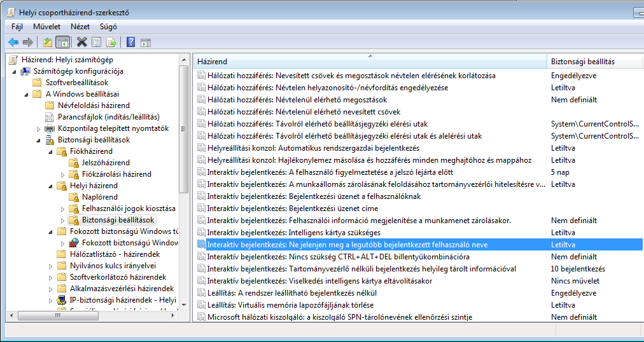Click the Parancsfájlok script icon
Image resolution: width=644 pixels, height=342 pixels.
click(49, 117)
